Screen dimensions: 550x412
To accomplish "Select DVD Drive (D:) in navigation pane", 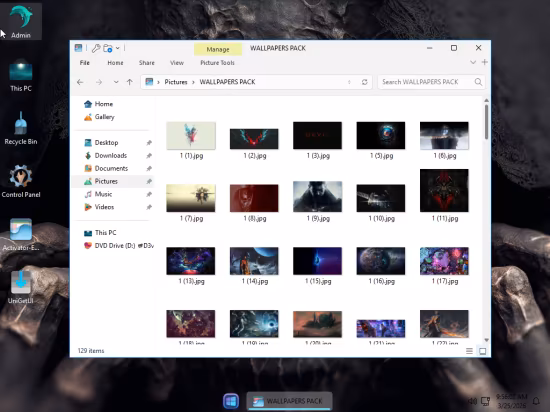I will coord(119,246).
